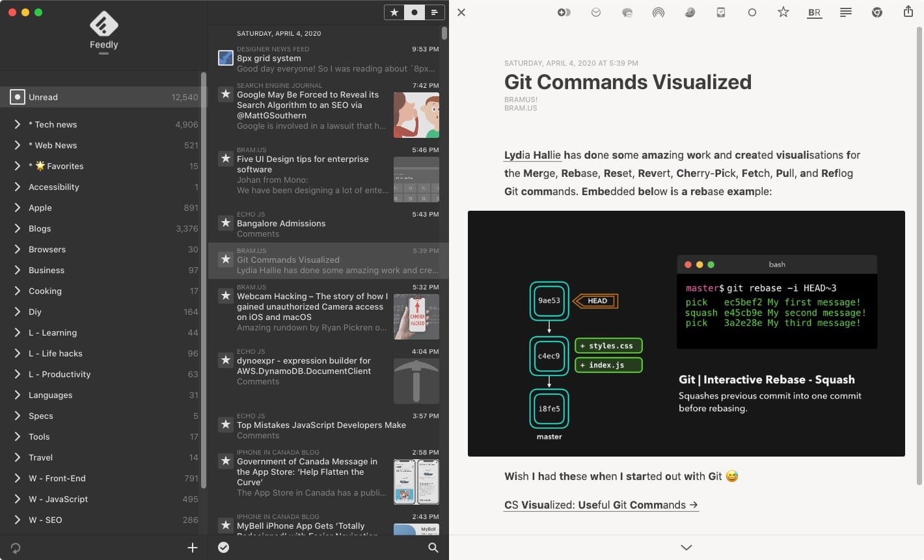The width and height of the screenshot is (924, 560).
Task: Show all articles list filter
Action: [x=435, y=12]
